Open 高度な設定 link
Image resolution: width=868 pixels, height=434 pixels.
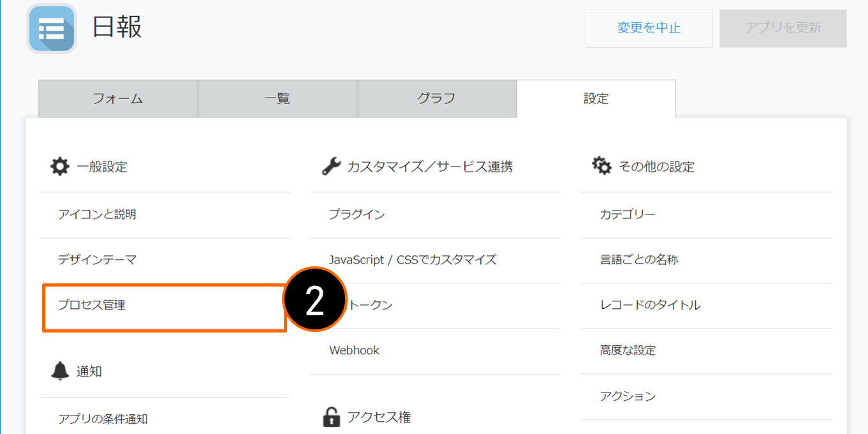(628, 350)
